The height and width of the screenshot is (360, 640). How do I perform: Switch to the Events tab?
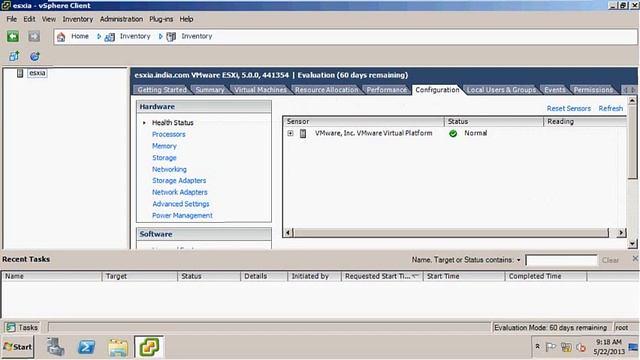pyautogui.click(x=555, y=90)
